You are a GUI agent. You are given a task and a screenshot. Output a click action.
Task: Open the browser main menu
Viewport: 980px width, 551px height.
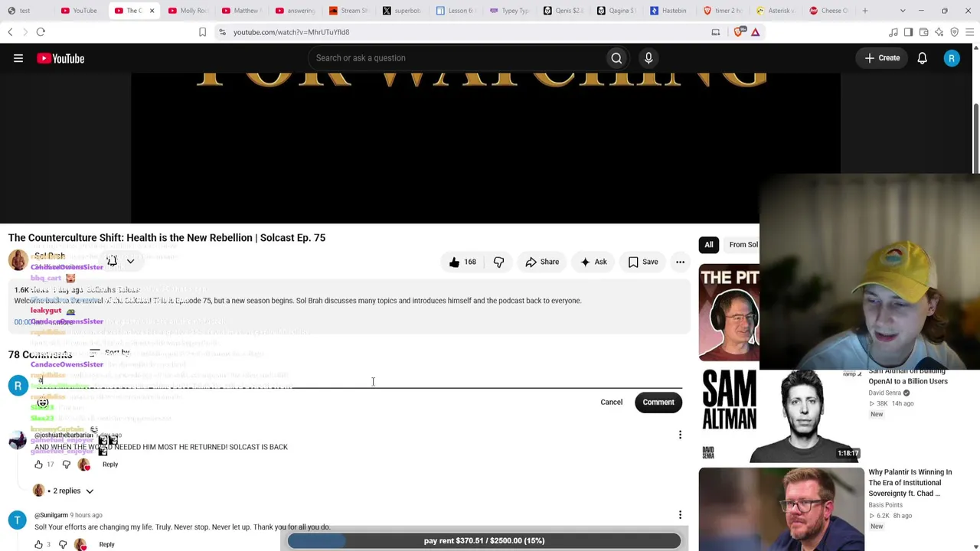[969, 32]
